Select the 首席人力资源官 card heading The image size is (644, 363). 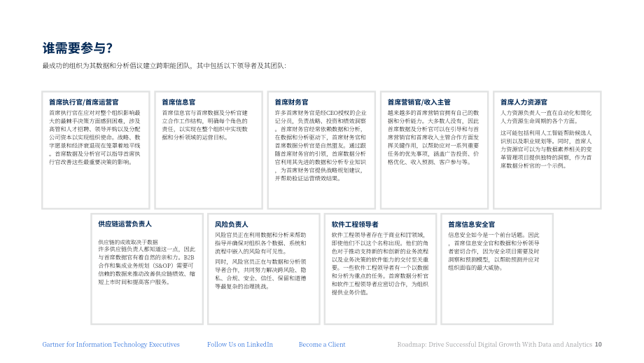[524, 102]
